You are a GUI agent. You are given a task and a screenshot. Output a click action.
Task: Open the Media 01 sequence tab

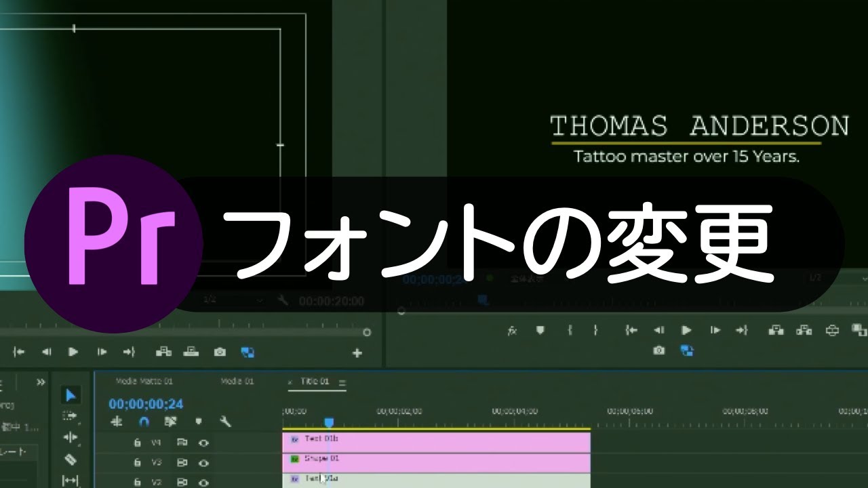point(237,382)
